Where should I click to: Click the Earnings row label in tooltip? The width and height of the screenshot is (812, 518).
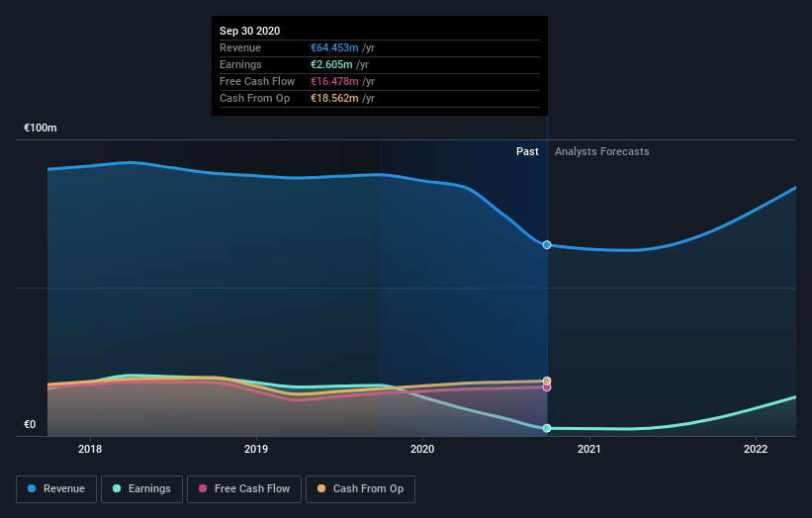click(240, 64)
